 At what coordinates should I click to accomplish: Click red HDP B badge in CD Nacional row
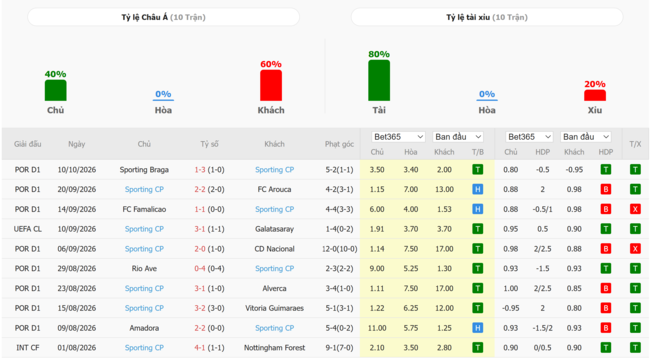606,249
